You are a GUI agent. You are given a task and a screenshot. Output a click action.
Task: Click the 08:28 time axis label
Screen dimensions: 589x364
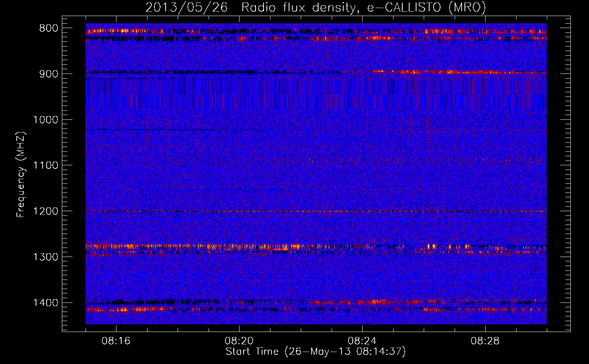[x=485, y=341]
